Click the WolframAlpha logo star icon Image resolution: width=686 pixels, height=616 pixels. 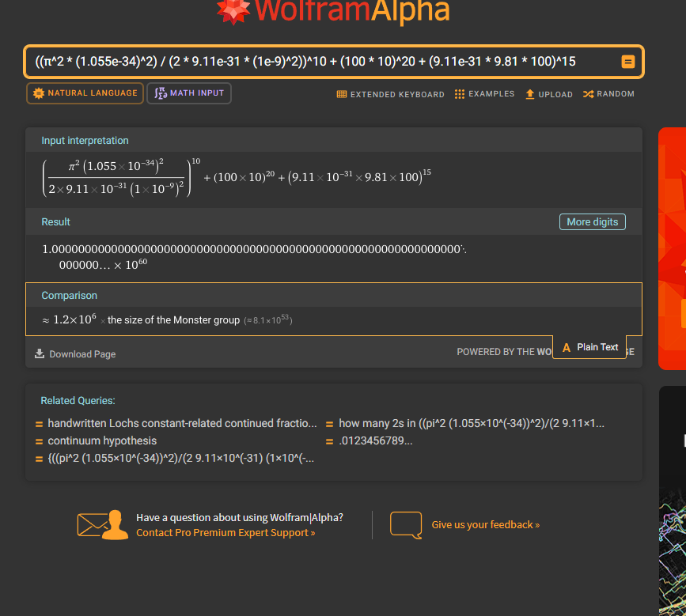click(233, 9)
